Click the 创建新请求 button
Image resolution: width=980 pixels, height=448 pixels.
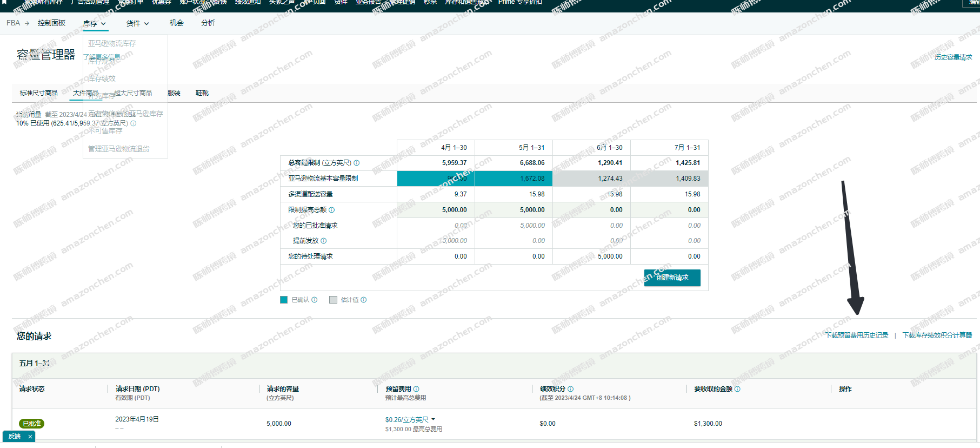click(672, 278)
